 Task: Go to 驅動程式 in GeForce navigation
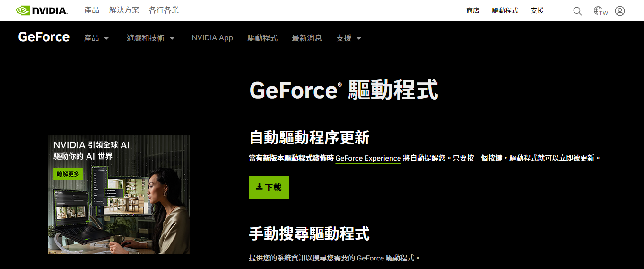[262, 38]
